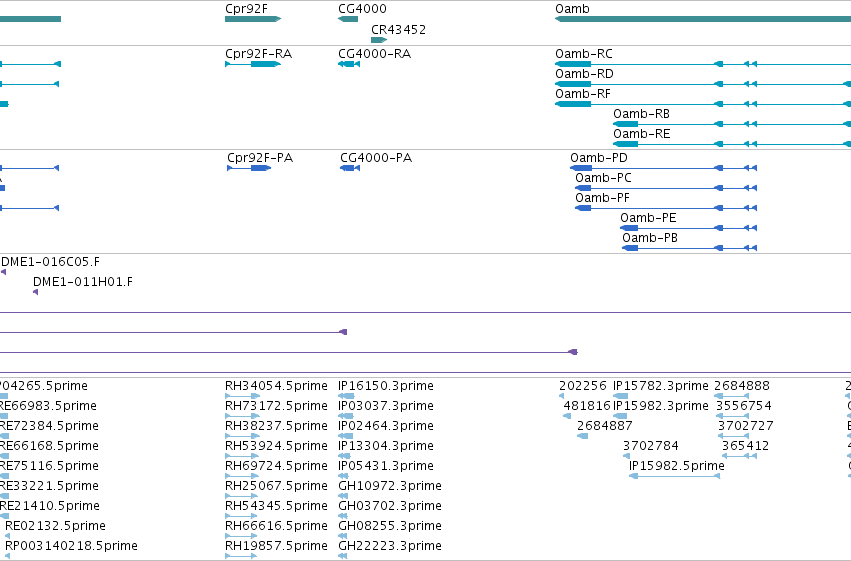Select the Oamb-RB transcript label
The height and width of the screenshot is (561, 851).
642,114
